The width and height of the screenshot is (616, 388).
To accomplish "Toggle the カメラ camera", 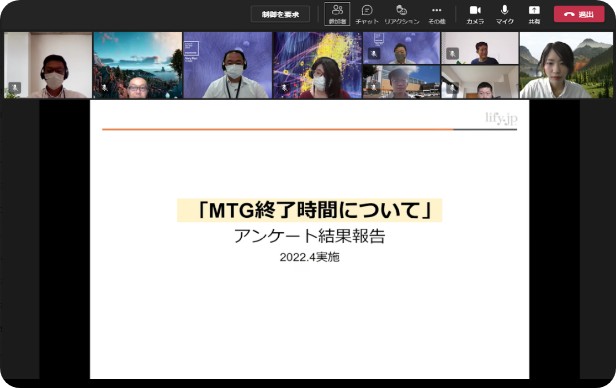I will point(475,15).
